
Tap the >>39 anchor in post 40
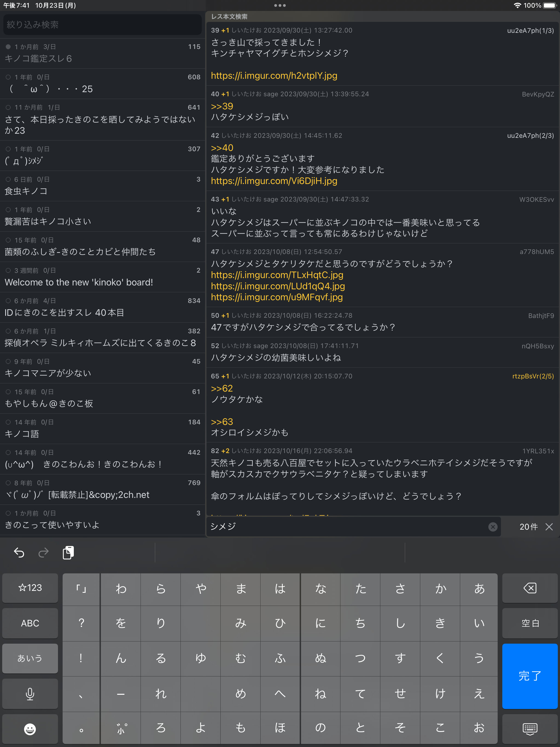click(x=222, y=106)
